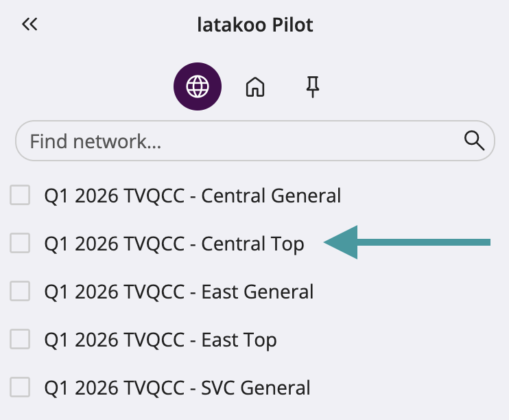
Task: Enable the Central Top network checkbox
Action: pos(20,243)
